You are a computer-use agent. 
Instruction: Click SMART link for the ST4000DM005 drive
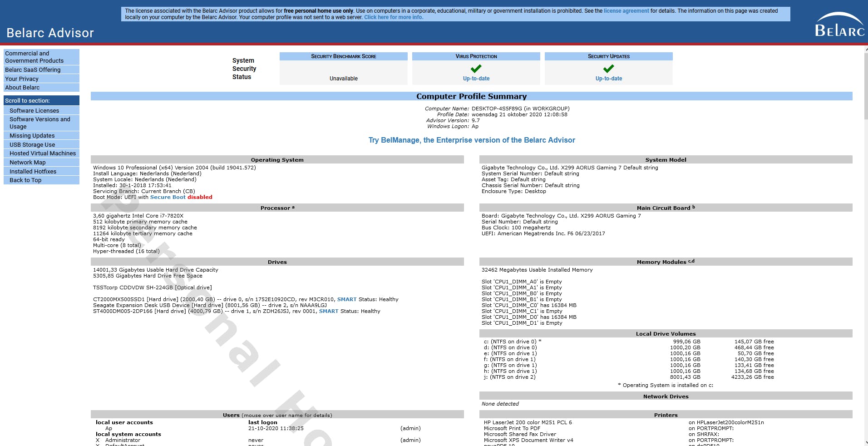329,311
